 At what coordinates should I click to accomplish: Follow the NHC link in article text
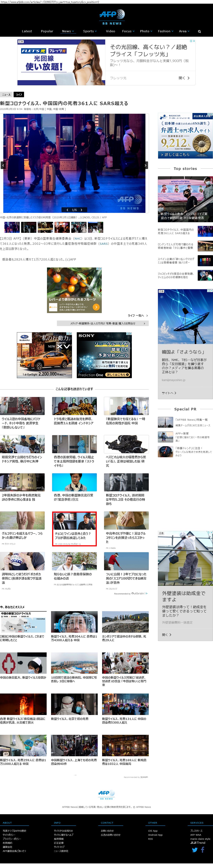pyautogui.click(x=78, y=239)
